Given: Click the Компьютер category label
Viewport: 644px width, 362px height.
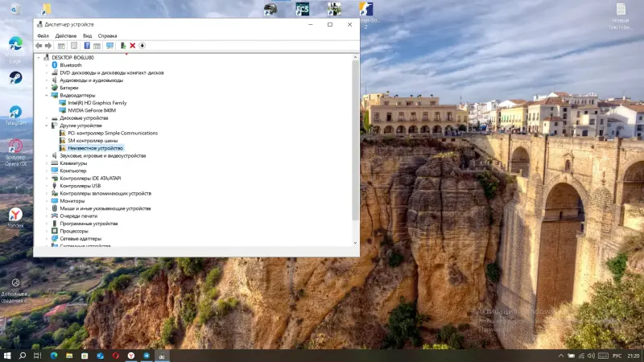Looking at the screenshot, I should point(72,171).
